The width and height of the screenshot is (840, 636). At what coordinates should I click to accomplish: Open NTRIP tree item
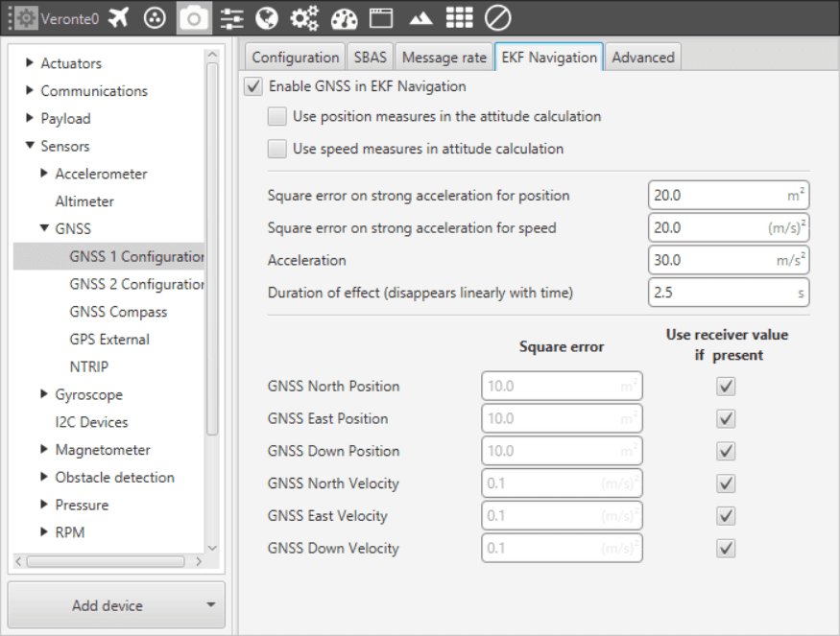[89, 367]
